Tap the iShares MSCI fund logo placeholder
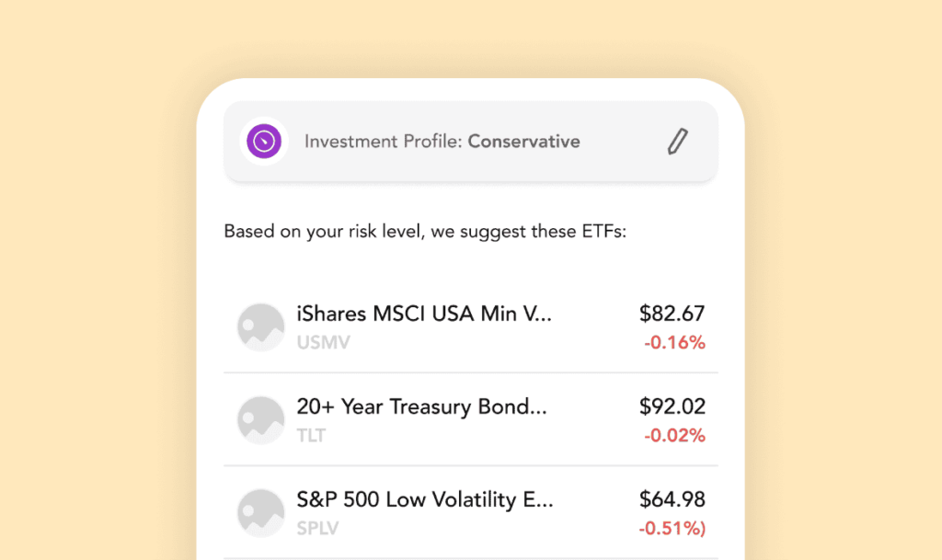 pyautogui.click(x=260, y=326)
